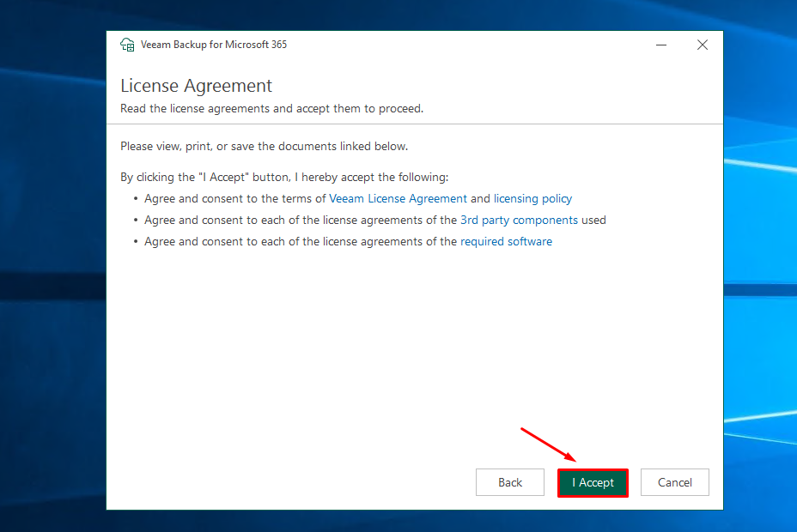797x532 pixels.
Task: Click the Veeam Backup app icon in title bar
Action: [x=127, y=45]
